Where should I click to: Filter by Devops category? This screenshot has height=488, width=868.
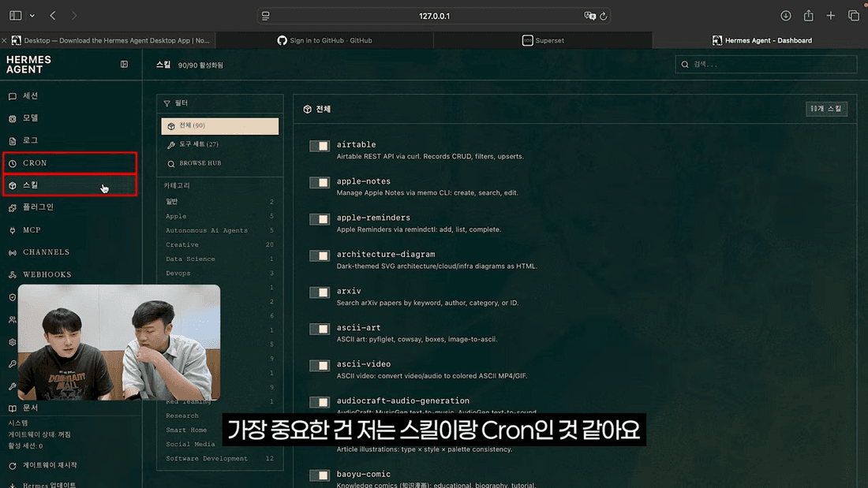(x=220, y=274)
